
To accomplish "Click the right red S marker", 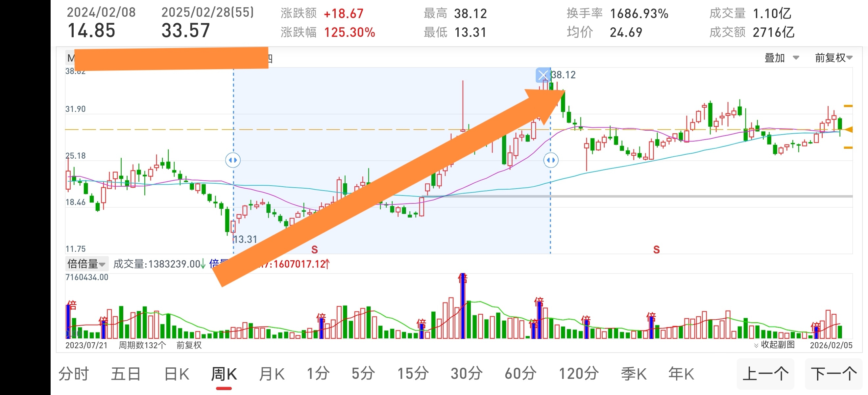I will pyautogui.click(x=656, y=250).
